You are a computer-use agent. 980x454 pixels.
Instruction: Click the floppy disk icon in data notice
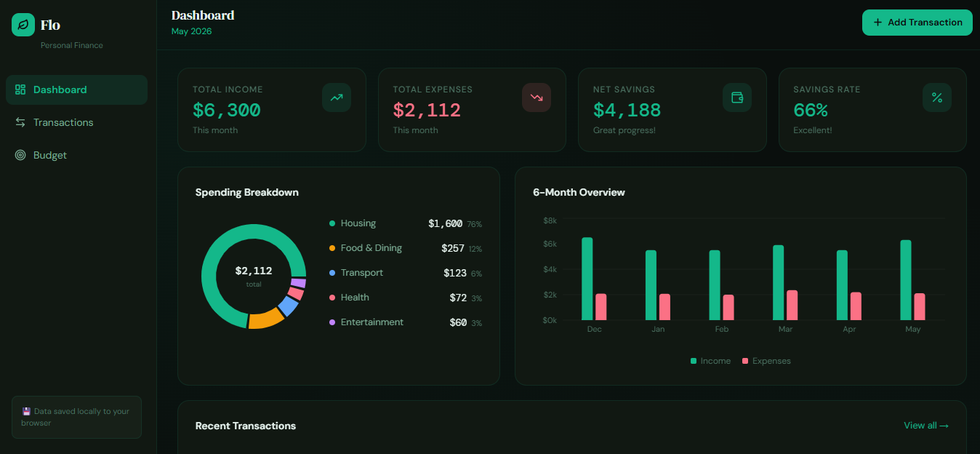coord(26,411)
